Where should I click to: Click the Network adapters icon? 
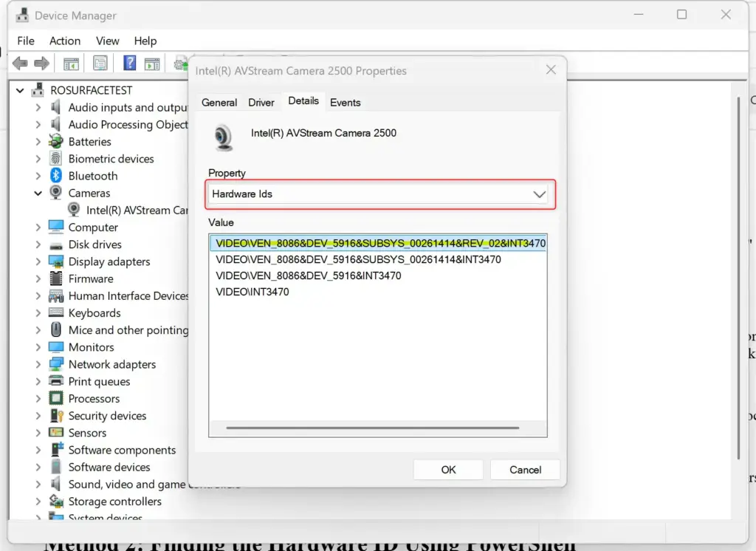[56, 364]
